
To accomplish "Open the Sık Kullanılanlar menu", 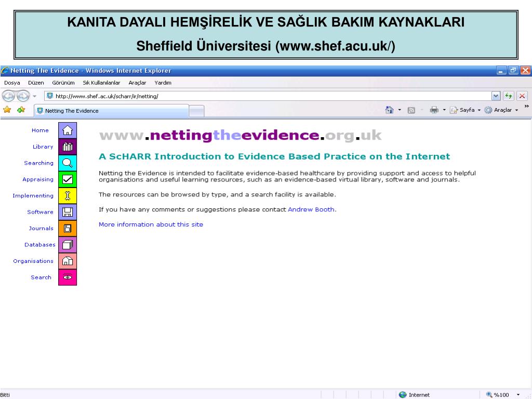I will click(101, 83).
